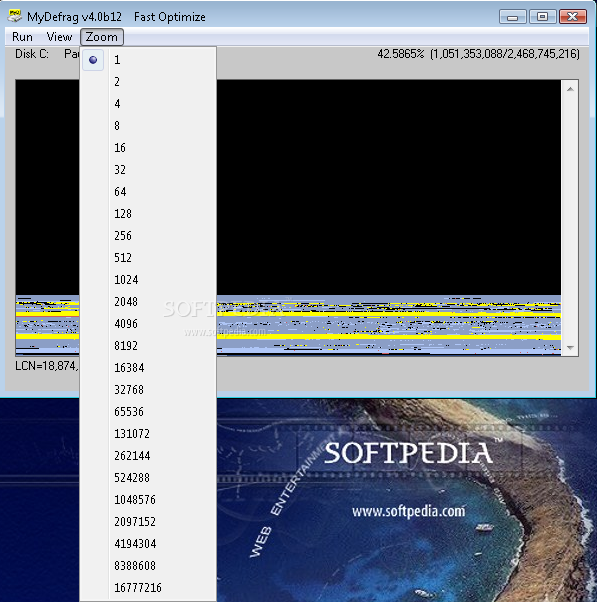Click the Disk C: label
Screen dimensions: 597x602
pyautogui.click(x=32, y=54)
